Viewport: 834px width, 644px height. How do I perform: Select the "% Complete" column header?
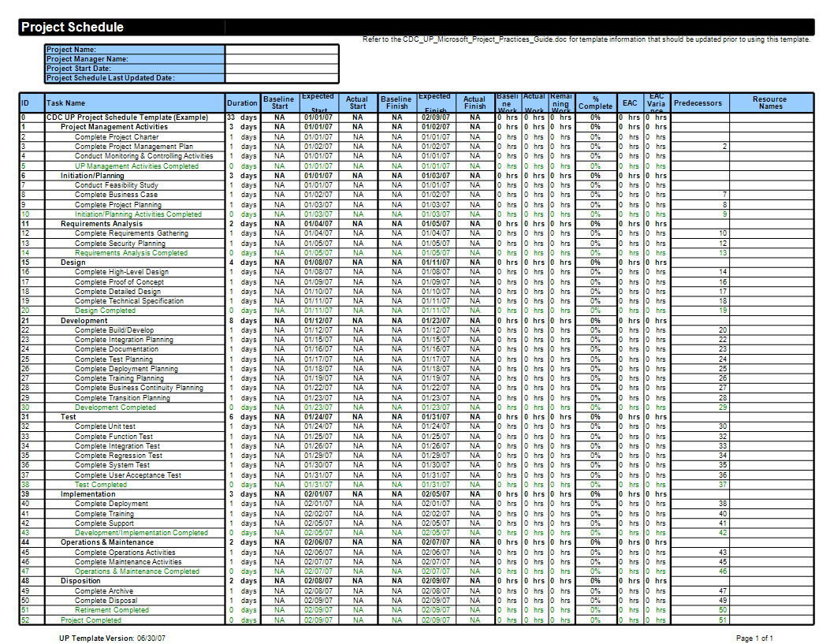point(596,102)
